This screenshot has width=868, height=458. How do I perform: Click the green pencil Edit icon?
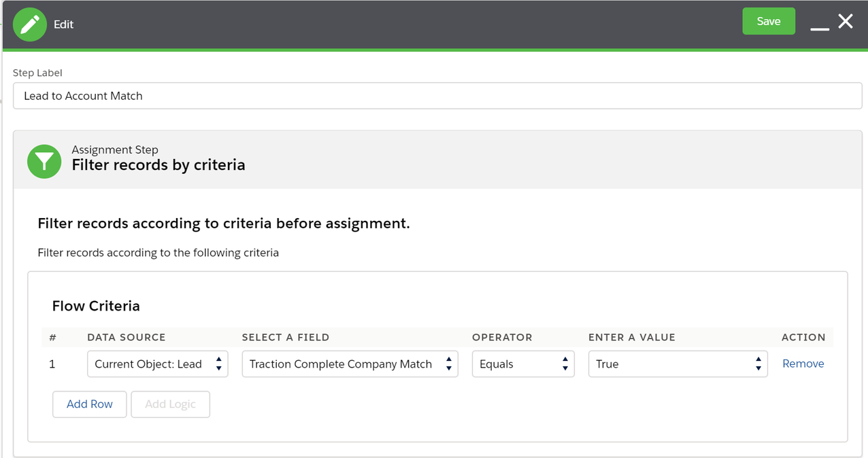pos(30,24)
